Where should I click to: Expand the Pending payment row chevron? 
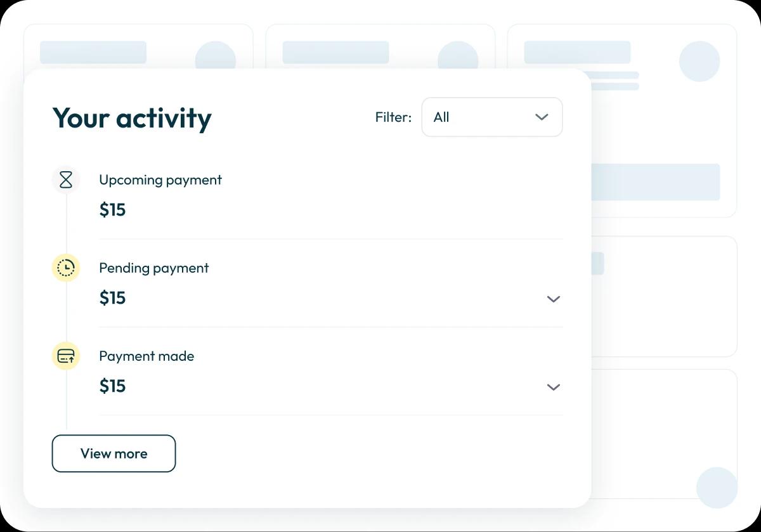click(x=554, y=299)
